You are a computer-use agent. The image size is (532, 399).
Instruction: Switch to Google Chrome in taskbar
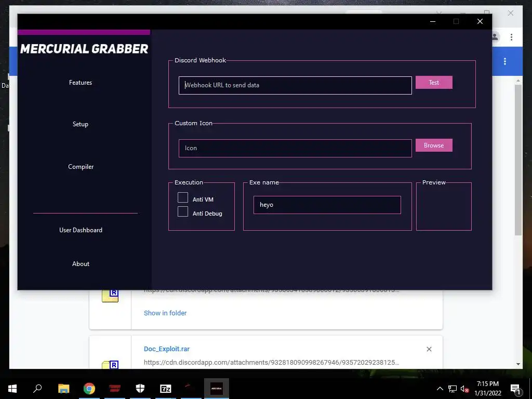tap(89, 389)
